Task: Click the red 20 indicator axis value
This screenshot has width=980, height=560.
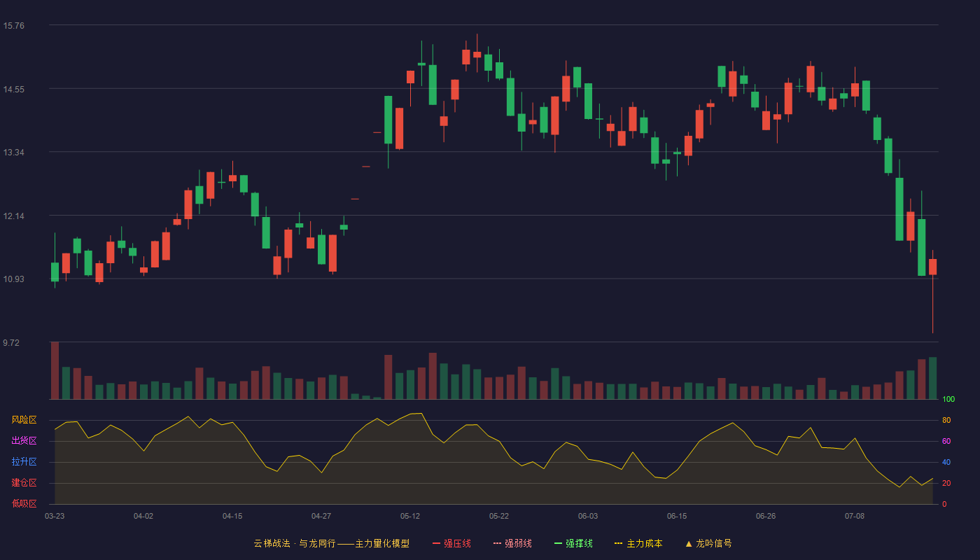Action: tap(946, 483)
